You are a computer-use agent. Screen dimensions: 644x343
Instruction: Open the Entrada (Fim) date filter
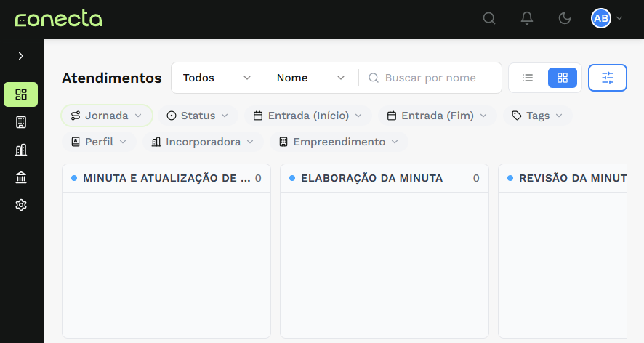coord(438,116)
